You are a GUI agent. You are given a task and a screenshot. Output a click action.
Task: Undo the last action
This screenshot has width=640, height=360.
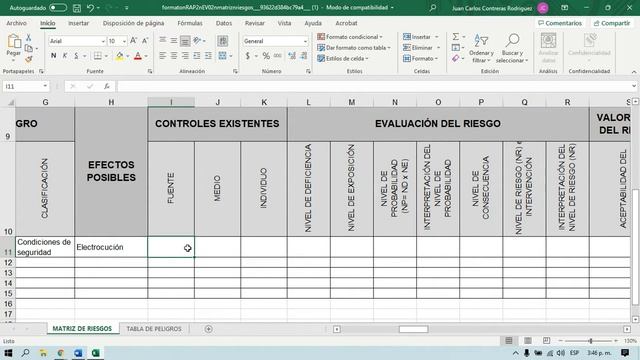91,8
